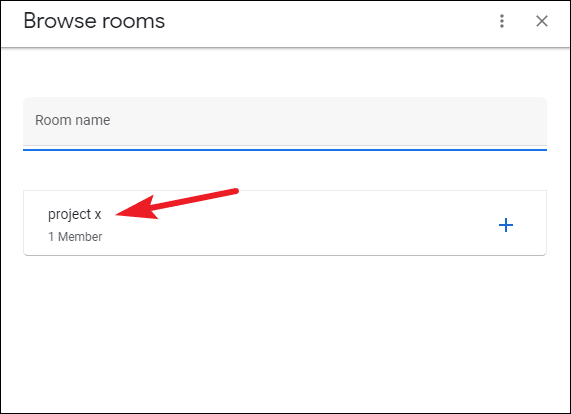Screen dimensions: 571x414
Task: Click the Browse rooms dialog title
Action: click(x=94, y=21)
